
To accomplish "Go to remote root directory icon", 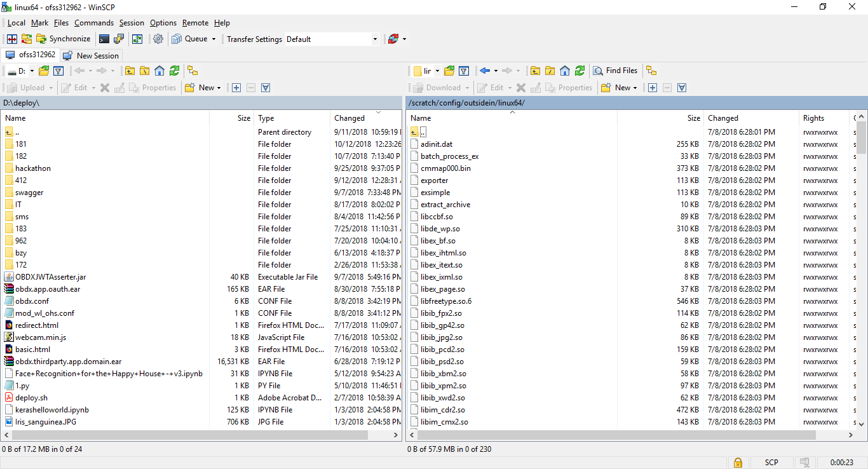I will (550, 71).
